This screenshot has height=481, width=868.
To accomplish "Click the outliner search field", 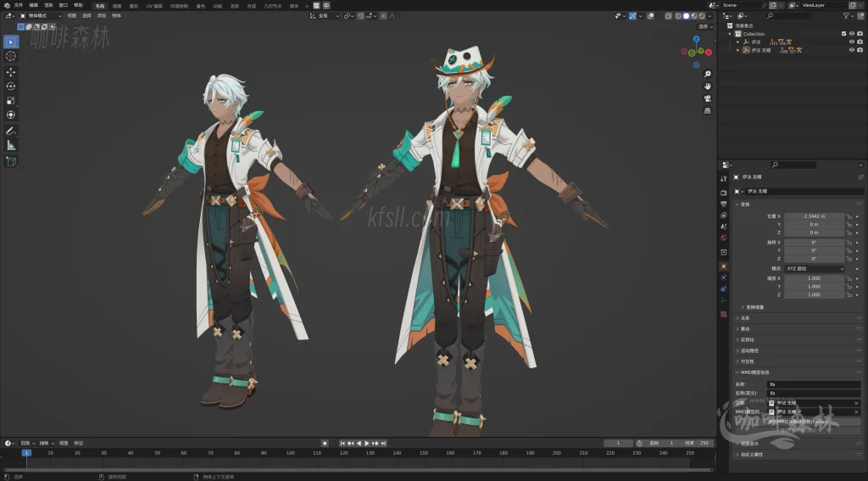I will 787,16.
